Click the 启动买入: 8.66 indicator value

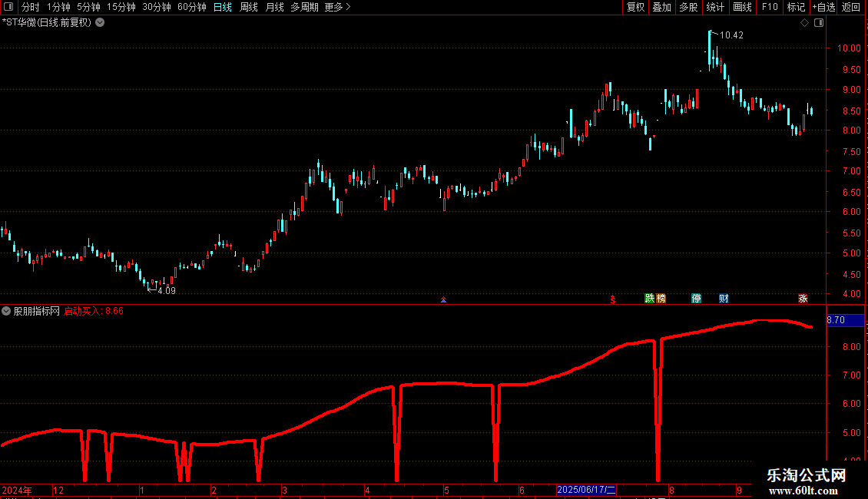point(94,311)
